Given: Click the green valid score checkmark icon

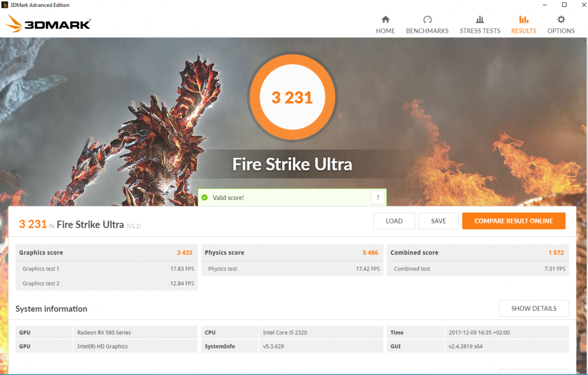Looking at the screenshot, I should 205,198.
